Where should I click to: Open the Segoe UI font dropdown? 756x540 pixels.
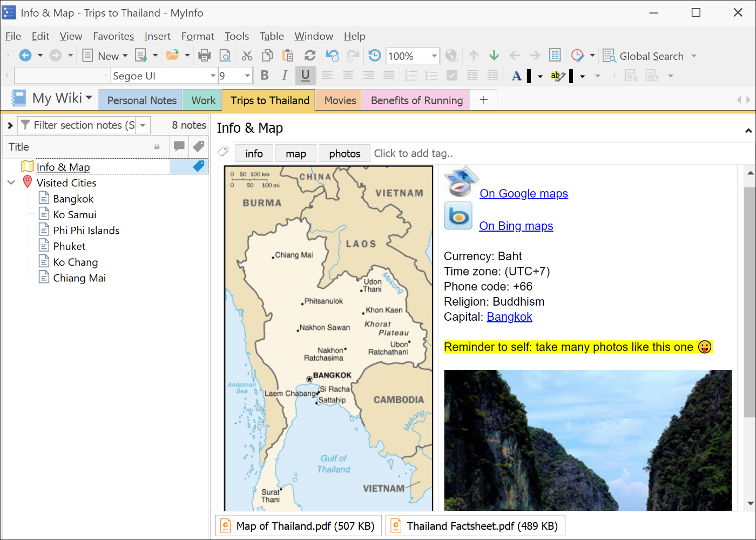pyautogui.click(x=213, y=76)
